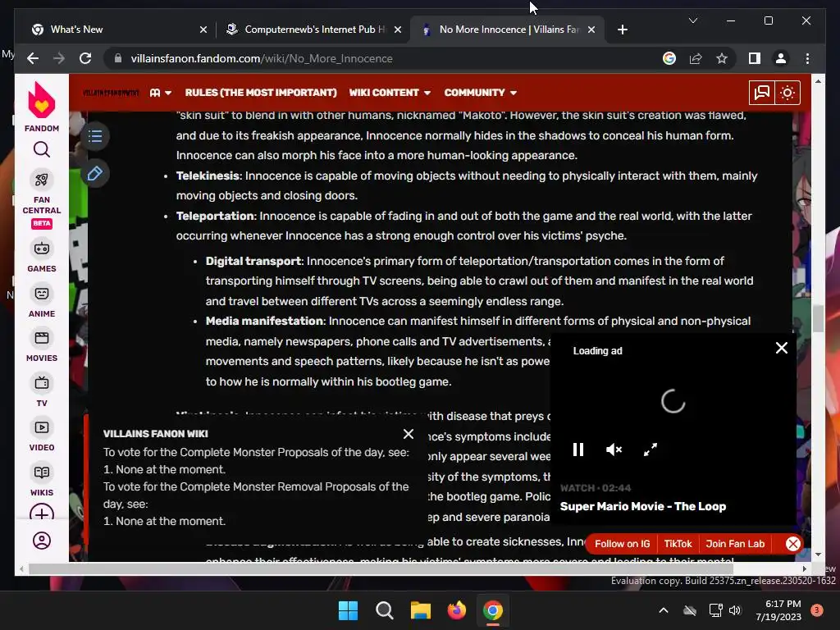Viewport: 840px width, 630px height.
Task: Click Follow on IG
Action: (x=622, y=544)
